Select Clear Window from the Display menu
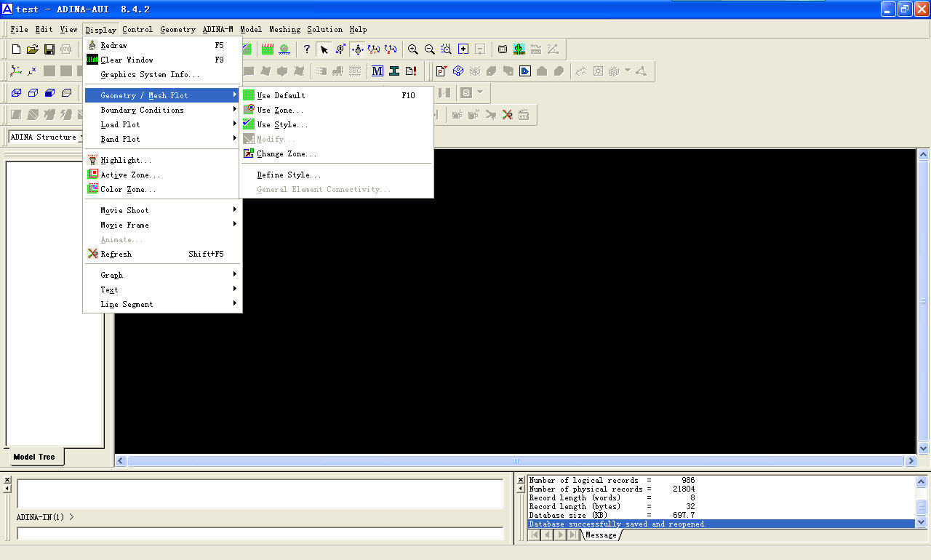This screenshot has height=560, width=931. [x=162, y=60]
